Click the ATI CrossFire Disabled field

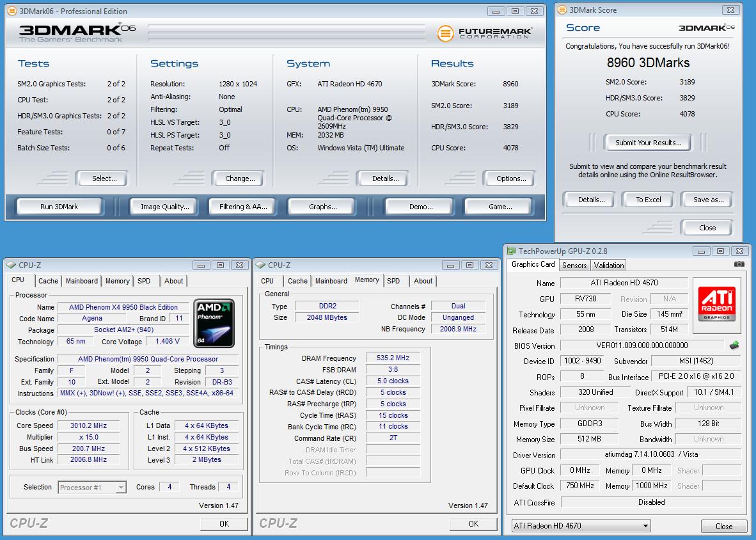651,502
